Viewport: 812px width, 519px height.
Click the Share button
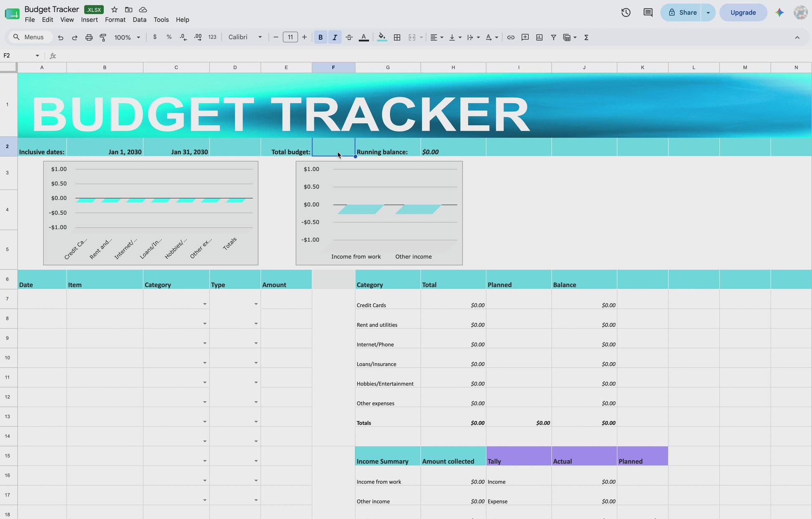point(681,13)
